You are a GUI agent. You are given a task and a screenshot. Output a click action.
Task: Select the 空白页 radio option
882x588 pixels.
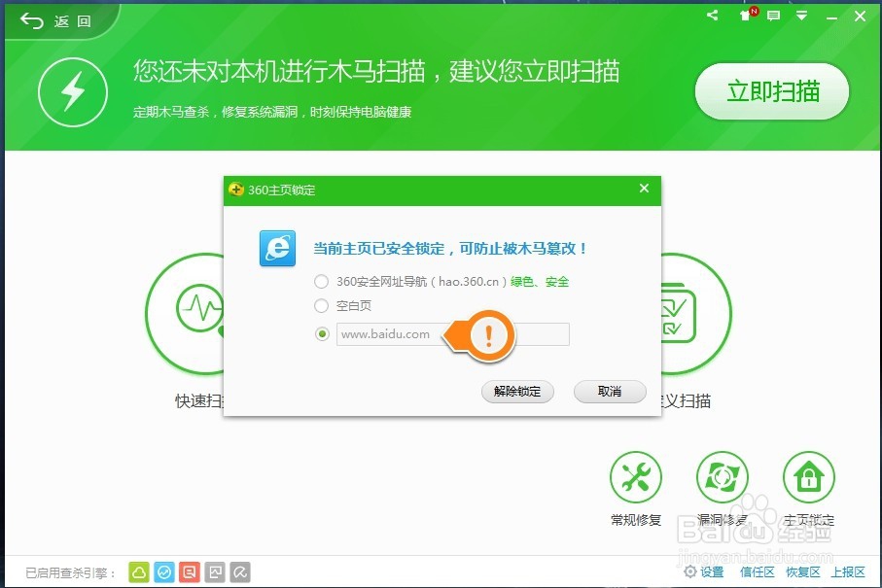coord(321,306)
